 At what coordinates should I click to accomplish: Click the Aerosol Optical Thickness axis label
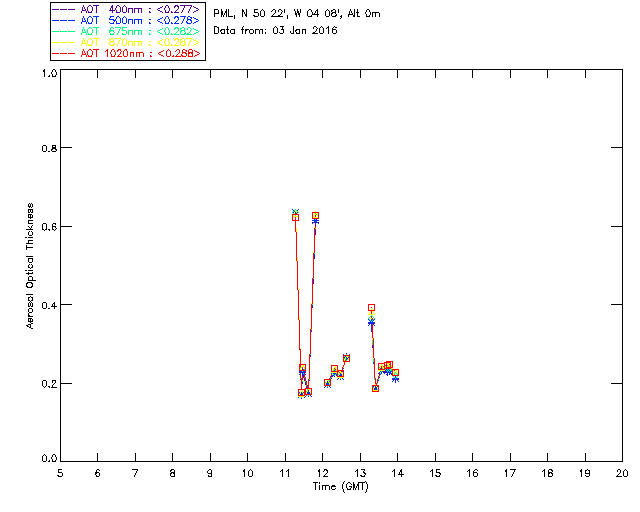coord(30,265)
